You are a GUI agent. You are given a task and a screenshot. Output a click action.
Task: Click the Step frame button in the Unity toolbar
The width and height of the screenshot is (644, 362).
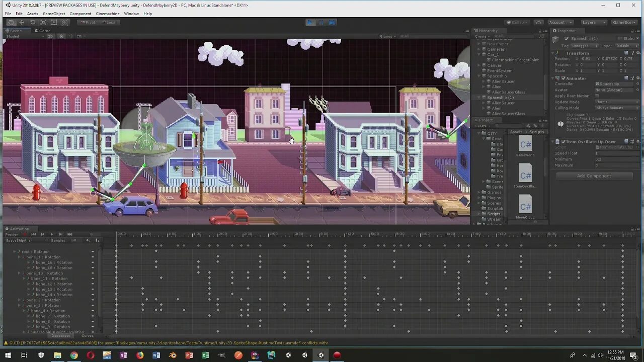click(332, 22)
